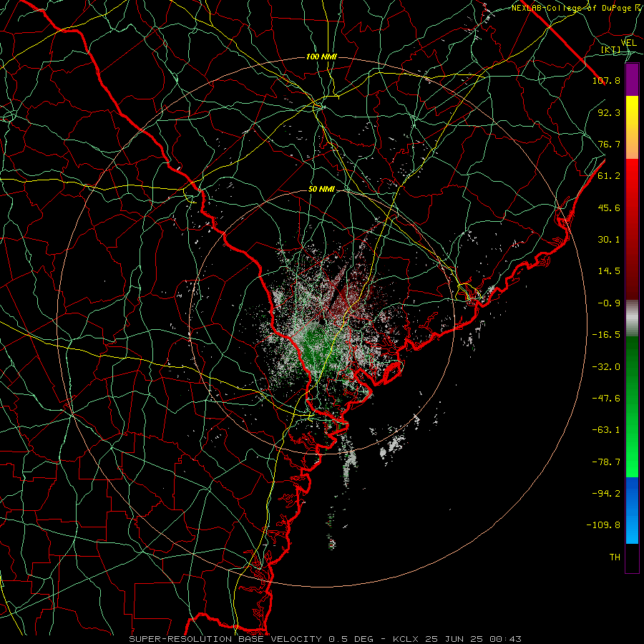The image size is (644, 644).
Task: Click the 61.2 legend value
Action: coord(609,176)
